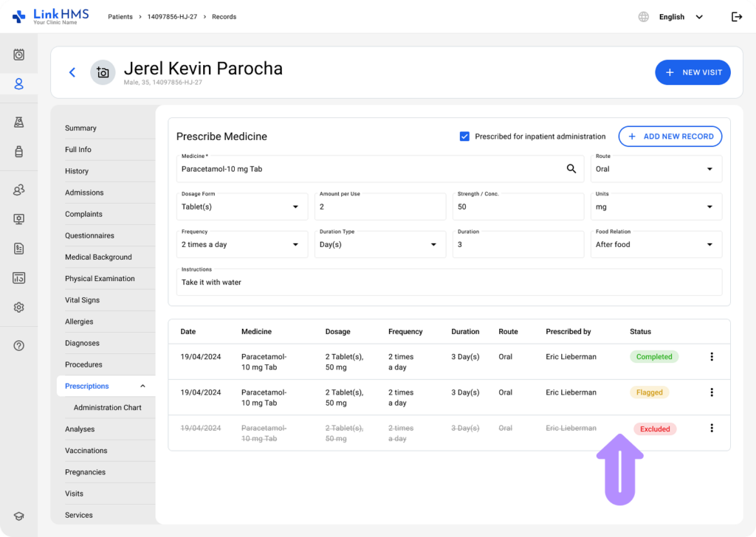Screen dimensions: 756x537
Task: Click the help question mark icon
Action: [19, 345]
